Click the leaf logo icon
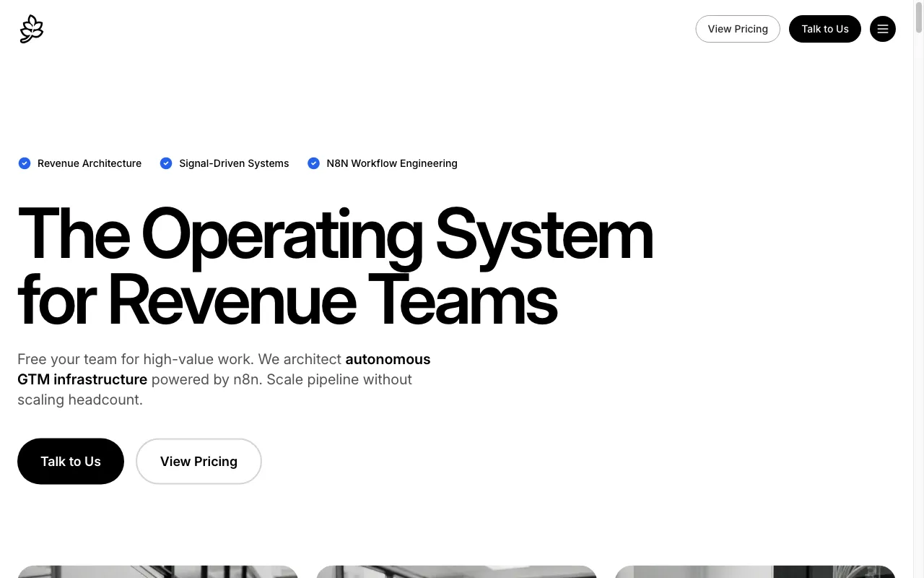This screenshot has height=578, width=924. click(x=32, y=29)
